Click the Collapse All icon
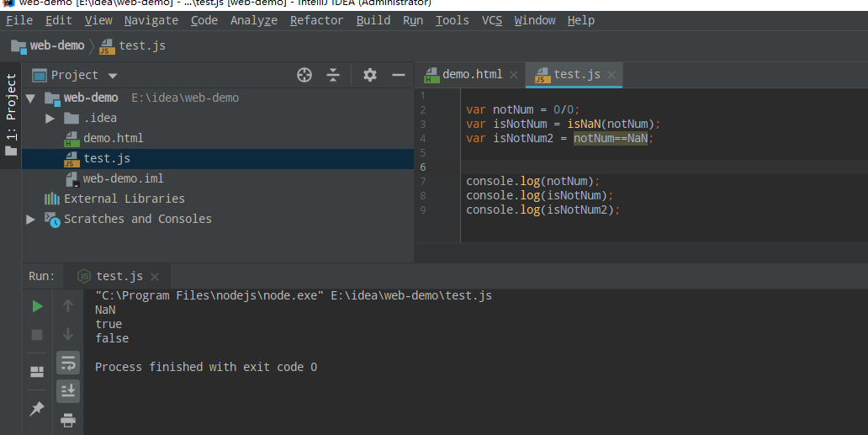 point(333,75)
